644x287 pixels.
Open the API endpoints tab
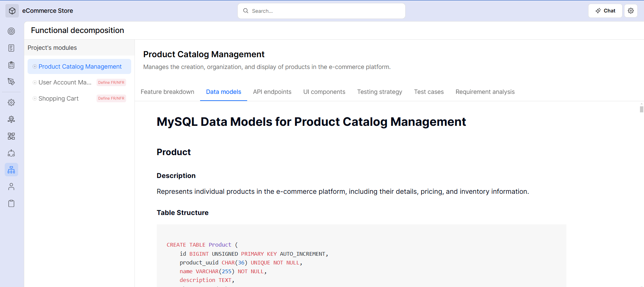[x=272, y=92]
